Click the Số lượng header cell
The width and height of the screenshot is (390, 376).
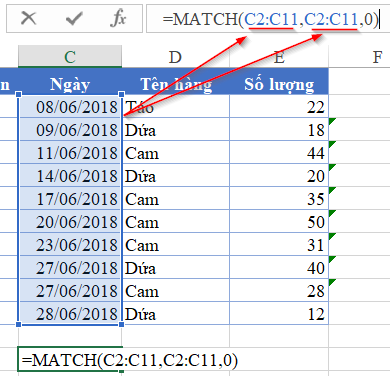click(279, 84)
